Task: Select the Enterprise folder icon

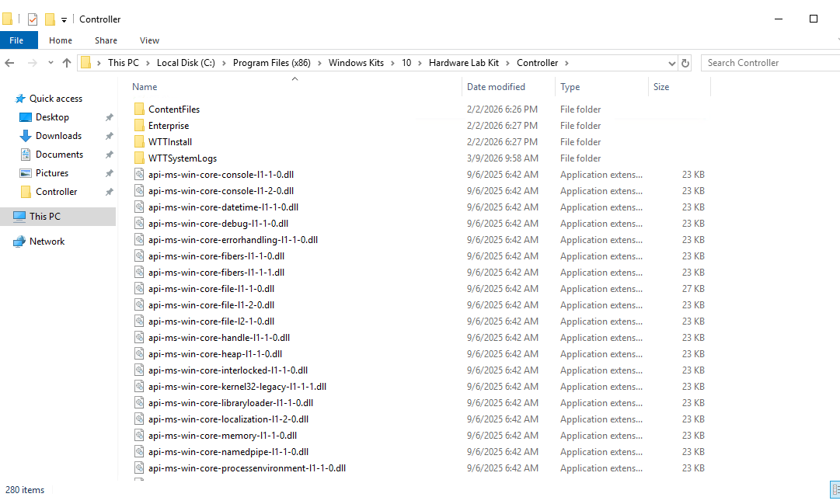Action: 139,125
